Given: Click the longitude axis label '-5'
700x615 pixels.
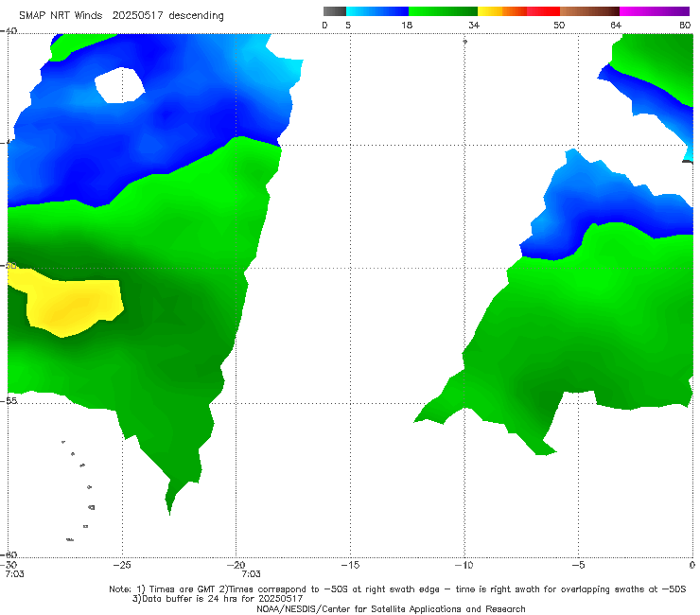Looking at the screenshot, I should pos(578,565).
